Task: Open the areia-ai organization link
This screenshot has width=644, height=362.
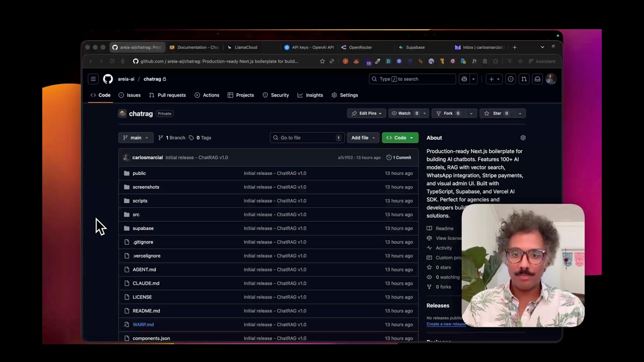Action: point(126,79)
